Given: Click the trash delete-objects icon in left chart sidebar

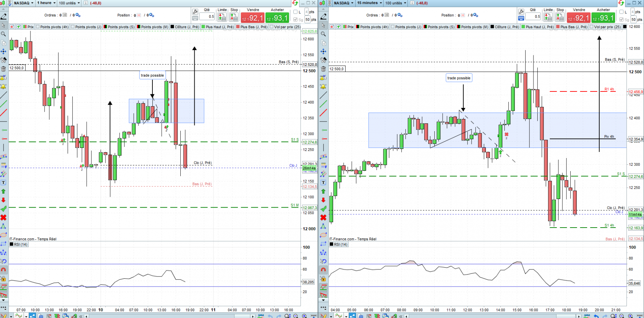Looking at the screenshot, I should 4,69.
